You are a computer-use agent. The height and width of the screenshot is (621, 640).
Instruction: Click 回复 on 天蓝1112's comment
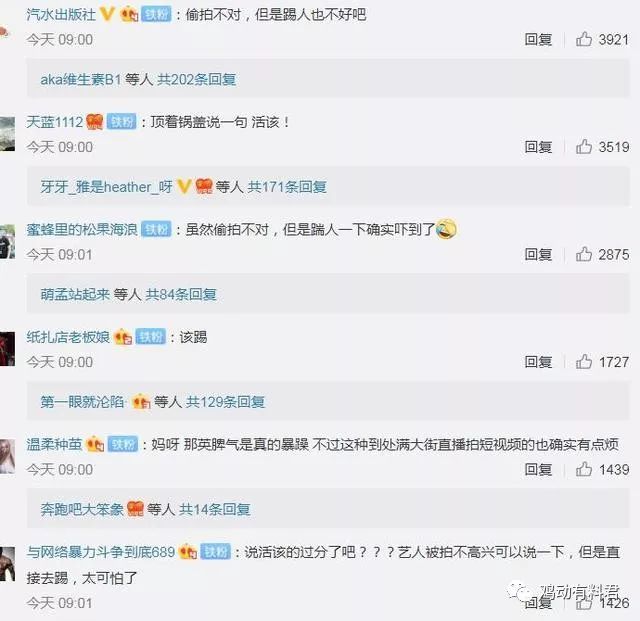[538, 147]
